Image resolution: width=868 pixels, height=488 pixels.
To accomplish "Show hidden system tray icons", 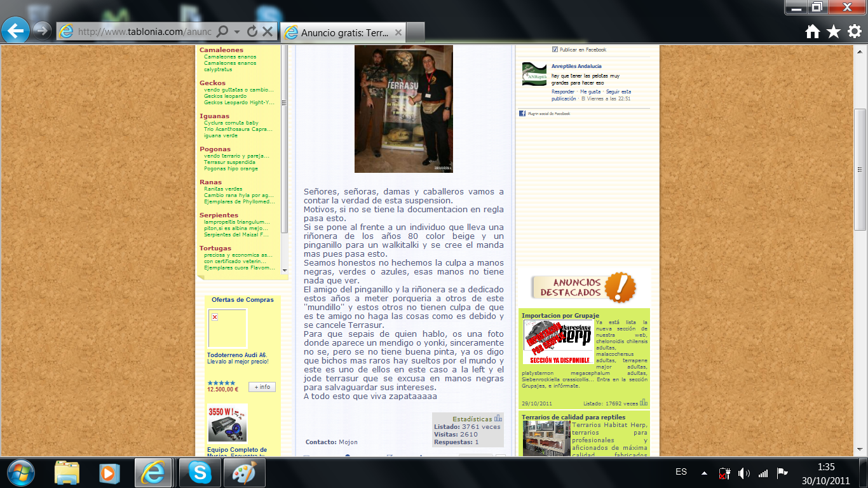I will point(704,473).
